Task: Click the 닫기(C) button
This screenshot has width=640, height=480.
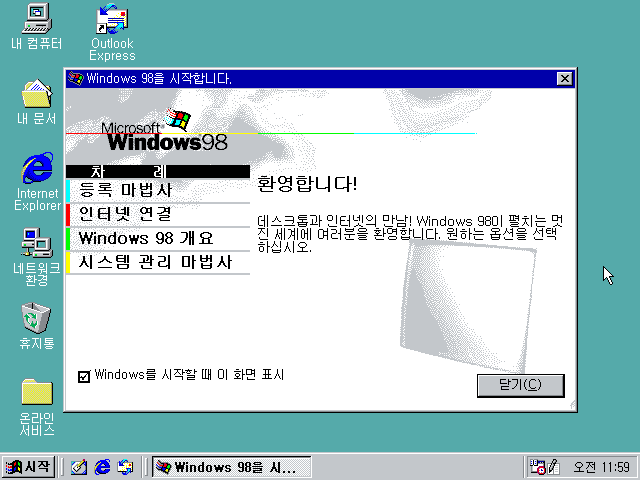Action: (521, 385)
